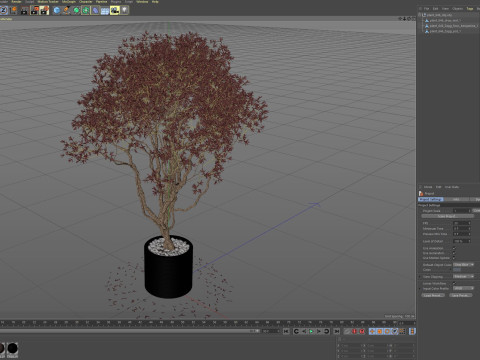Open the Edit Render Settings icon
The width and height of the screenshot is (480, 360).
click(44, 10)
